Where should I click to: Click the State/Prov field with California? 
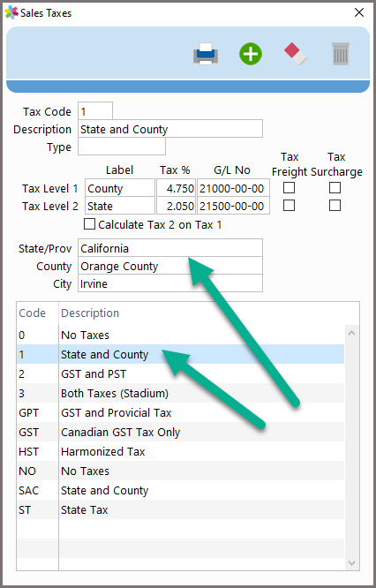pyautogui.click(x=170, y=248)
